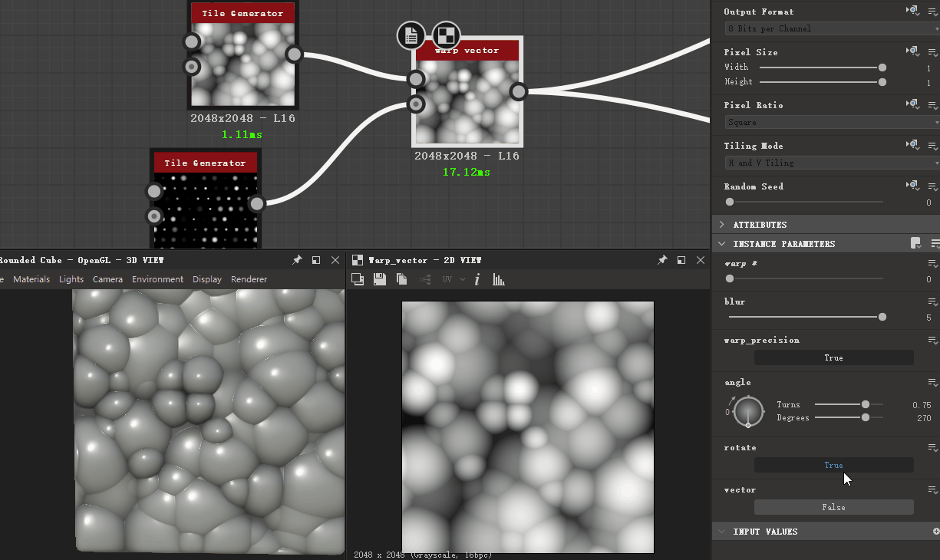The width and height of the screenshot is (940, 560).
Task: Open the histogram in the 2D View toolbar
Action: 499,280
